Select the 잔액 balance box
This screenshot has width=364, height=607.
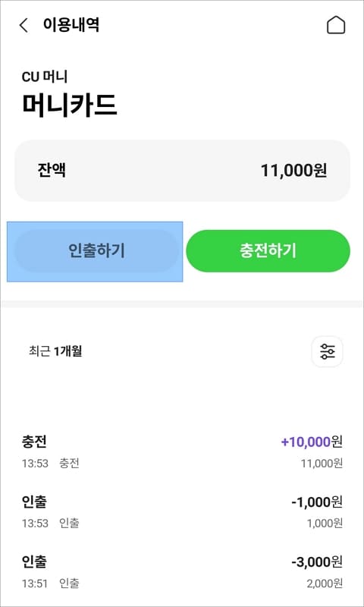pos(182,170)
